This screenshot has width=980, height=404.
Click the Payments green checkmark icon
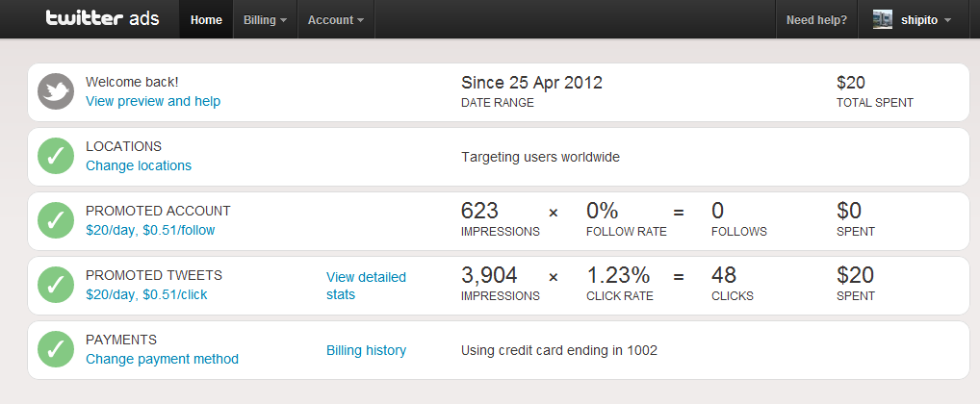(x=56, y=349)
